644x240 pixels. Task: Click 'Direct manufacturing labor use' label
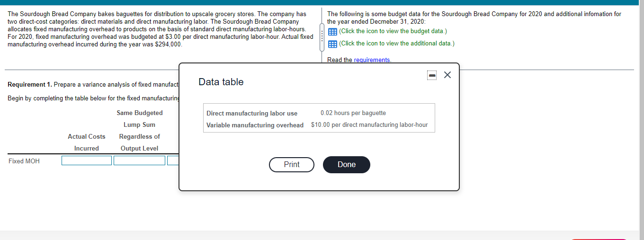click(252, 113)
